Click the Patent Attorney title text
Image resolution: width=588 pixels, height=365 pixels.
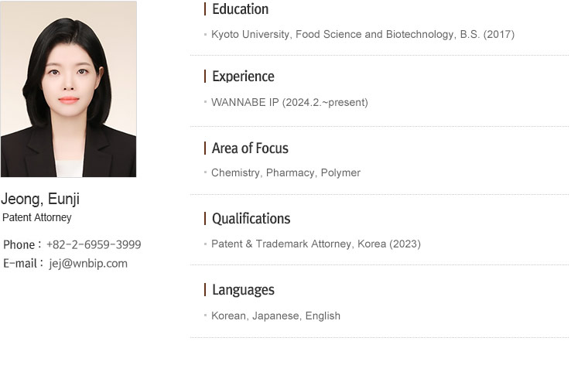point(37,217)
